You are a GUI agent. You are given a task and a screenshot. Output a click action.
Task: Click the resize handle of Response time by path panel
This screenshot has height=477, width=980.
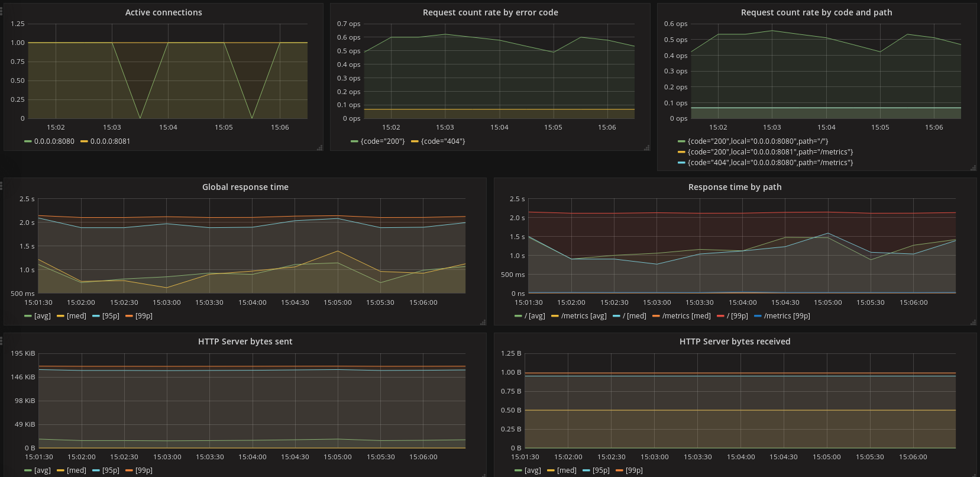tap(973, 322)
